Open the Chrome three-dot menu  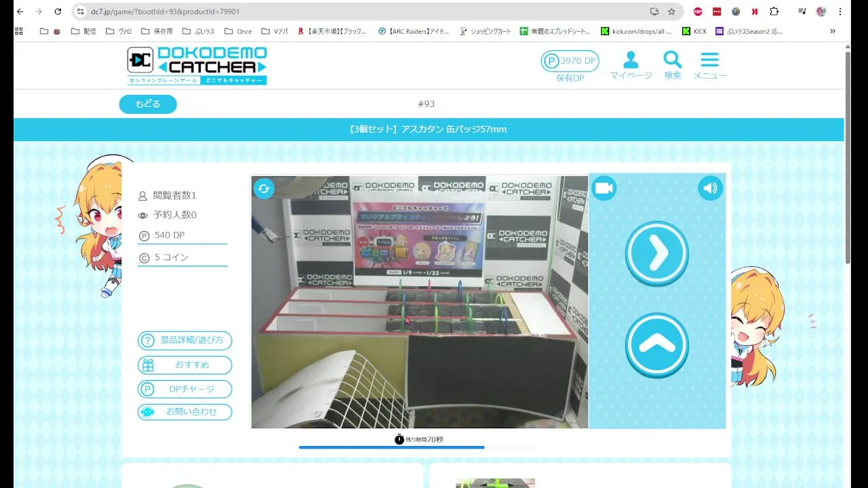840,12
